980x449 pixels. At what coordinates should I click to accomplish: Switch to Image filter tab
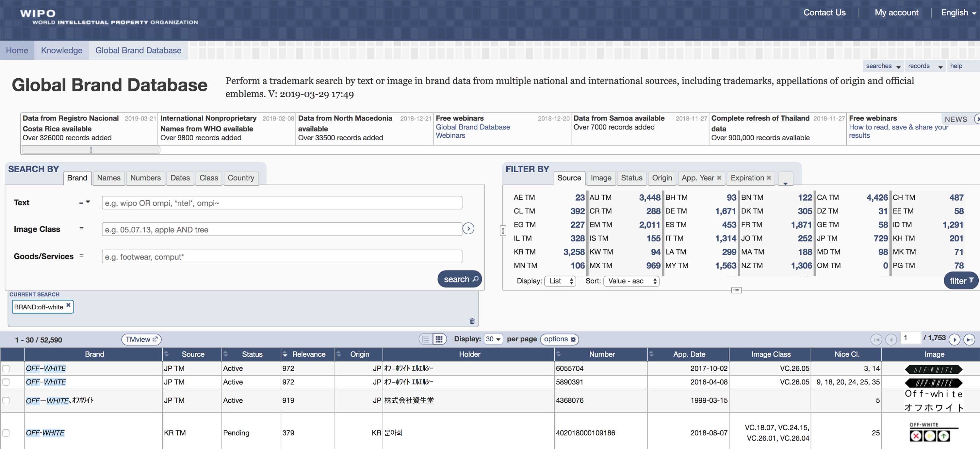pyautogui.click(x=601, y=178)
